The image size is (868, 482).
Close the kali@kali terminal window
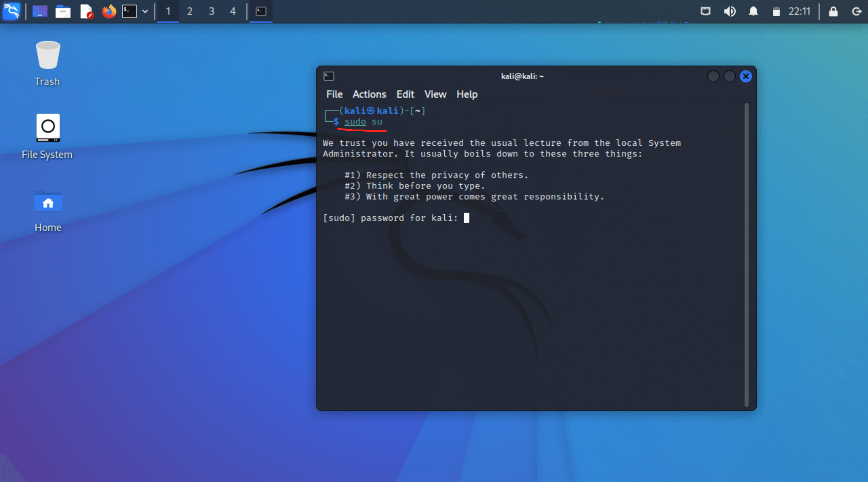tap(746, 76)
